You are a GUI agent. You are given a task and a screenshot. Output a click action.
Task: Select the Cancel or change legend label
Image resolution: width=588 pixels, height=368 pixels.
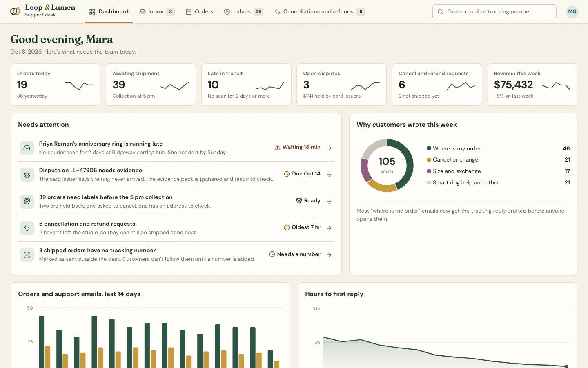(x=455, y=160)
